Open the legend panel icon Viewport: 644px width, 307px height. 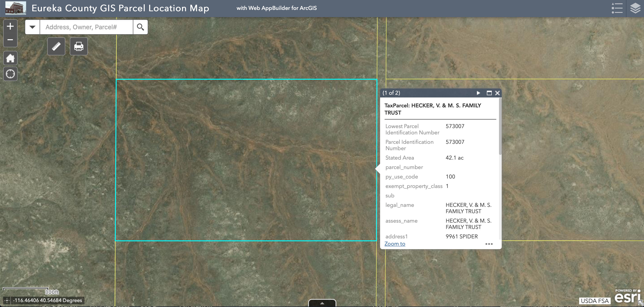(x=617, y=8)
